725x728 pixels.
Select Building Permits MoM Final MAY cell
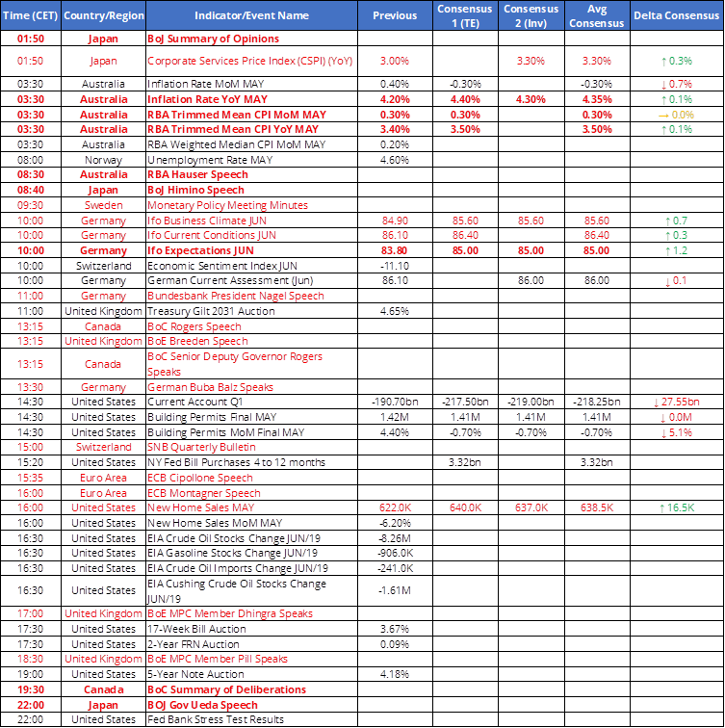(251, 432)
